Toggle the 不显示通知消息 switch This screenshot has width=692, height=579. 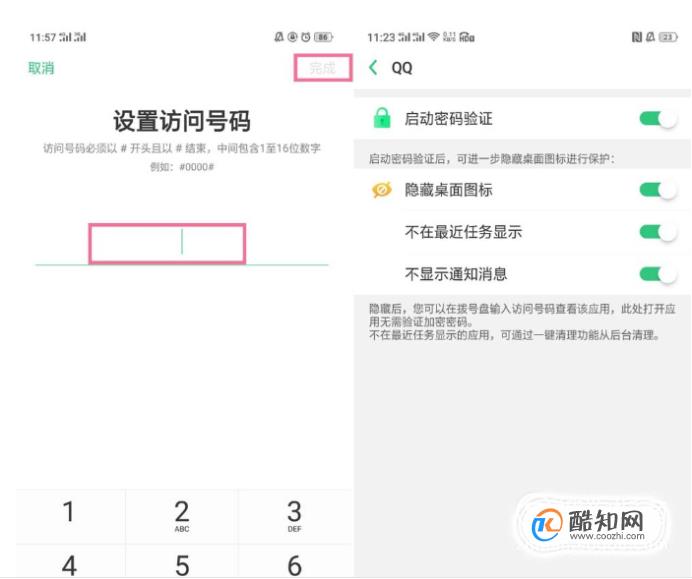658,274
